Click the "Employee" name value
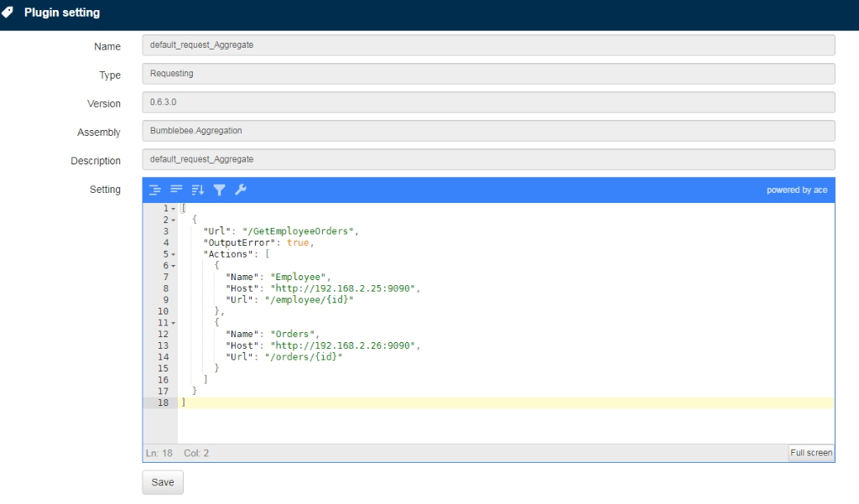Image resolution: width=859 pixels, height=504 pixels. [299, 278]
